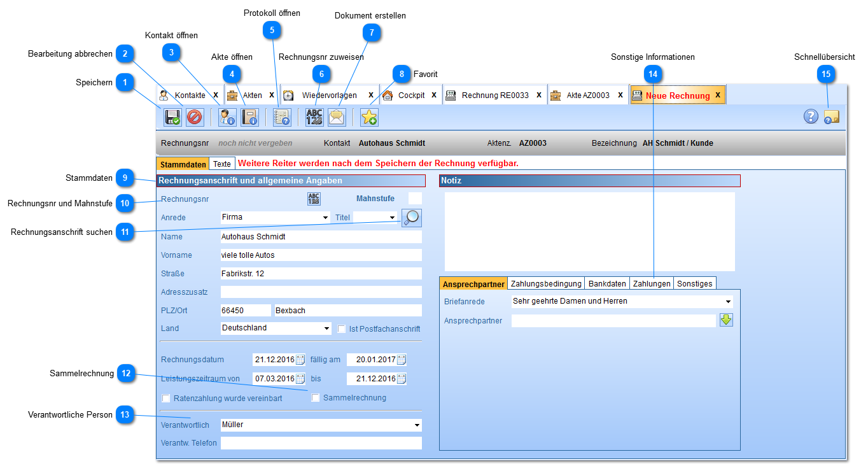Open calendar picker for fällig am date
This screenshot has width=868, height=466.
click(x=402, y=360)
